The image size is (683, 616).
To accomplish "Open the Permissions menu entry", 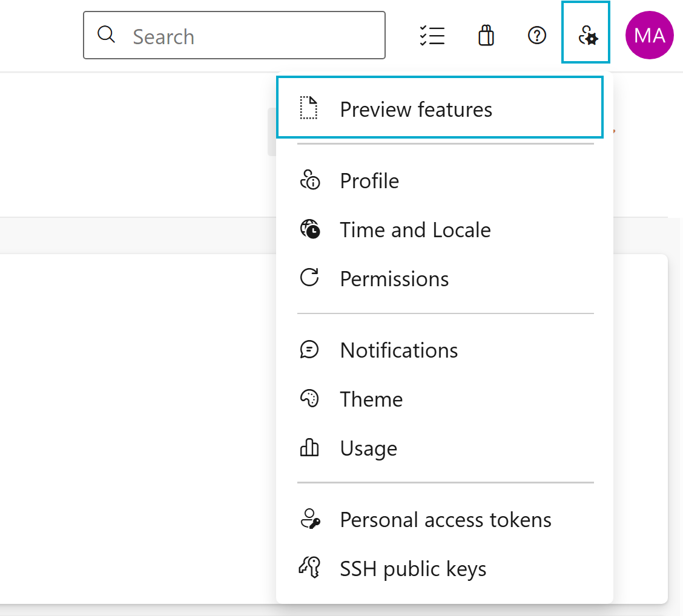I will click(394, 278).
